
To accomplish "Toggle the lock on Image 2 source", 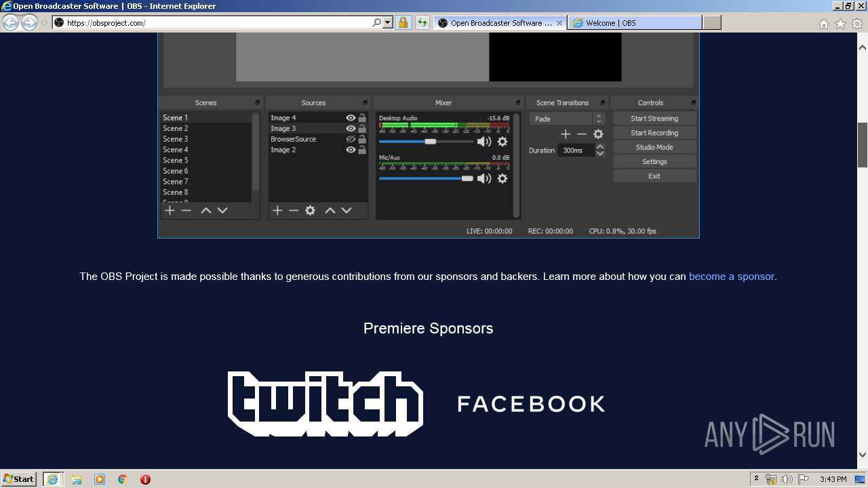I will (362, 150).
